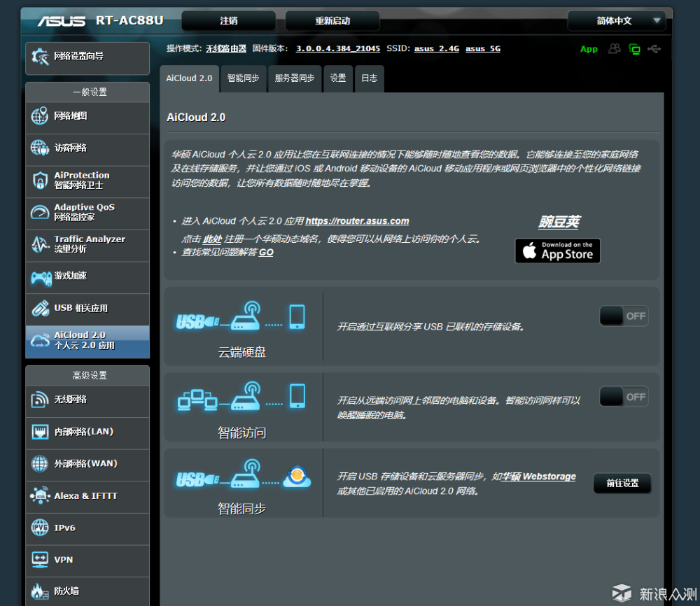
Task: Click the ASUS logo
Action: coord(61,21)
